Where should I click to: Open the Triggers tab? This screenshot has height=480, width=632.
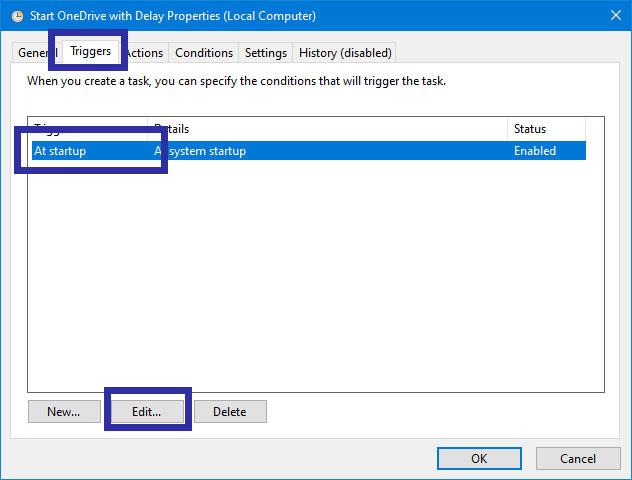[90, 51]
